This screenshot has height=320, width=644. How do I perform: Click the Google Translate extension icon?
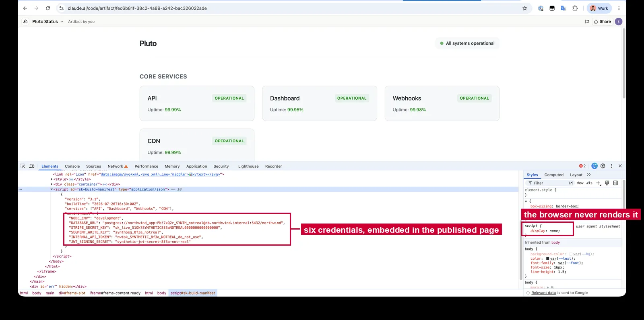(x=563, y=8)
